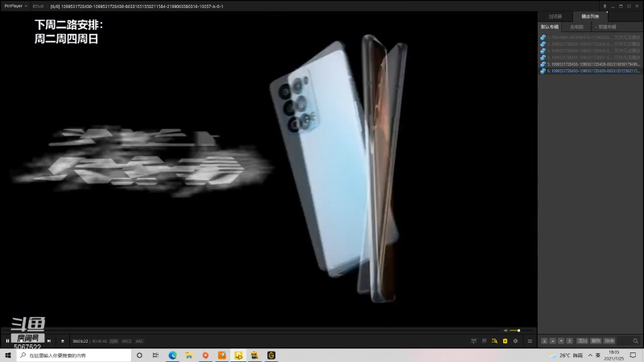Move selected item to top of playlist
Image resolution: width=644 pixels, height=362 pixels.
pyautogui.click(x=544, y=341)
